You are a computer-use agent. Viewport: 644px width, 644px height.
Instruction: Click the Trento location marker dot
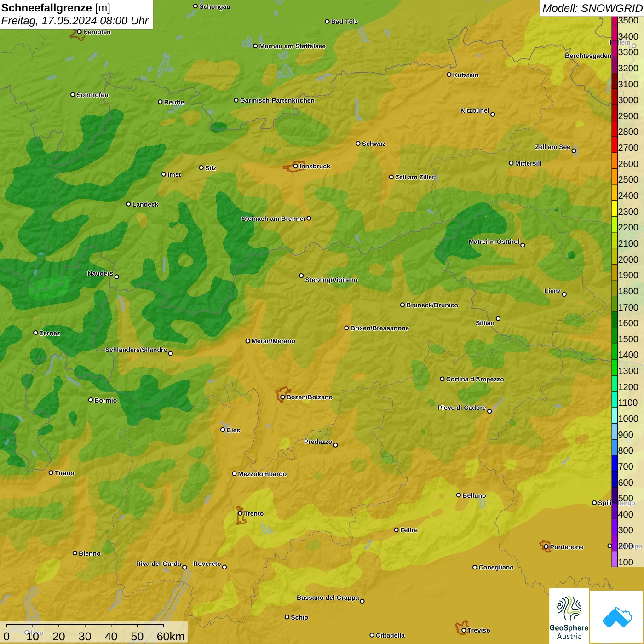click(240, 513)
